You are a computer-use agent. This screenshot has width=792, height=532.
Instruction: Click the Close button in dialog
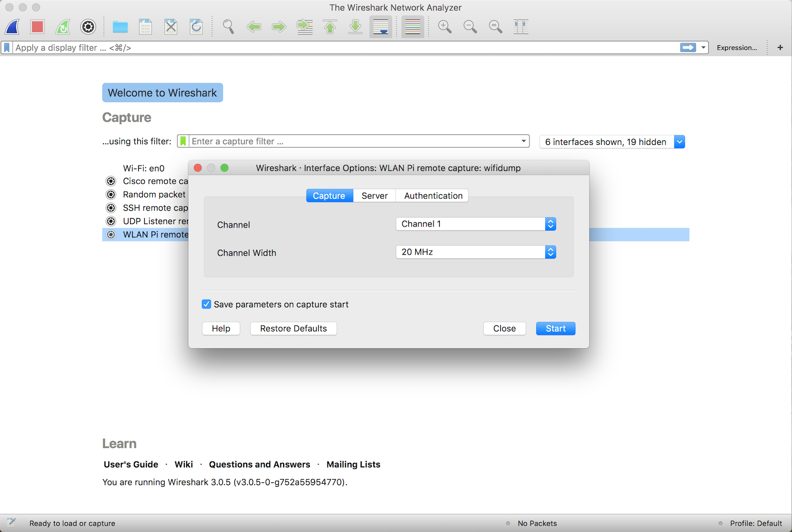point(504,329)
